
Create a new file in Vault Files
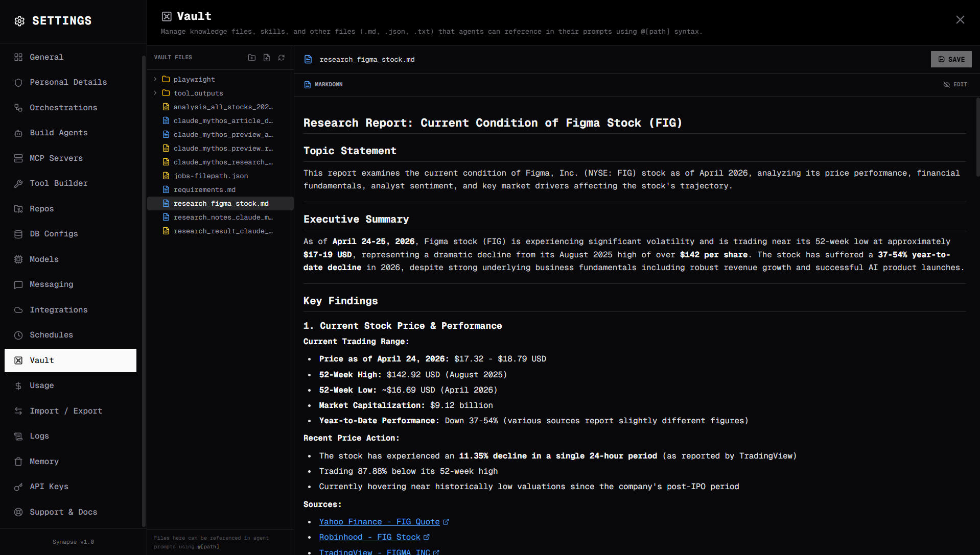(x=267, y=58)
